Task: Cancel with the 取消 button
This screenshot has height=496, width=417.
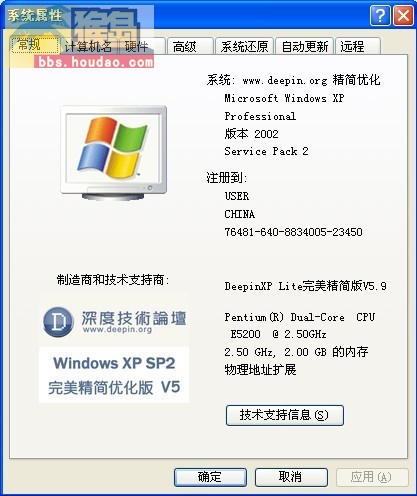Action: point(291,477)
